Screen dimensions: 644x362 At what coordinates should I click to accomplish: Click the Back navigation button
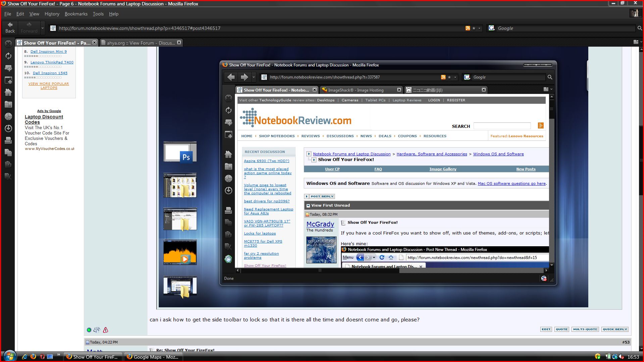pyautogui.click(x=10, y=28)
